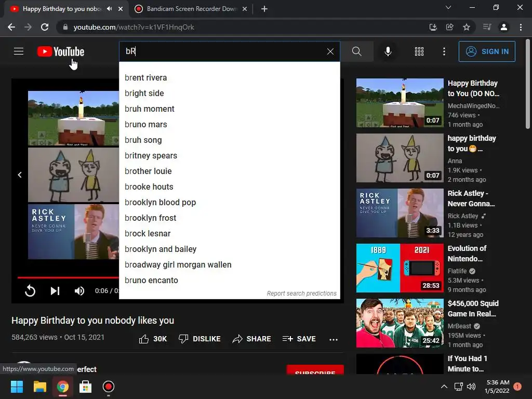Close the Bandicam Screen Recorder tab

click(245, 9)
